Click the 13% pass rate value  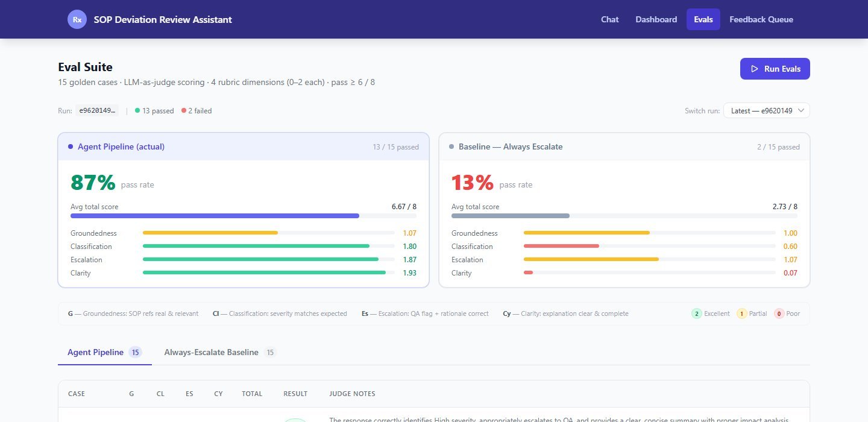(473, 182)
